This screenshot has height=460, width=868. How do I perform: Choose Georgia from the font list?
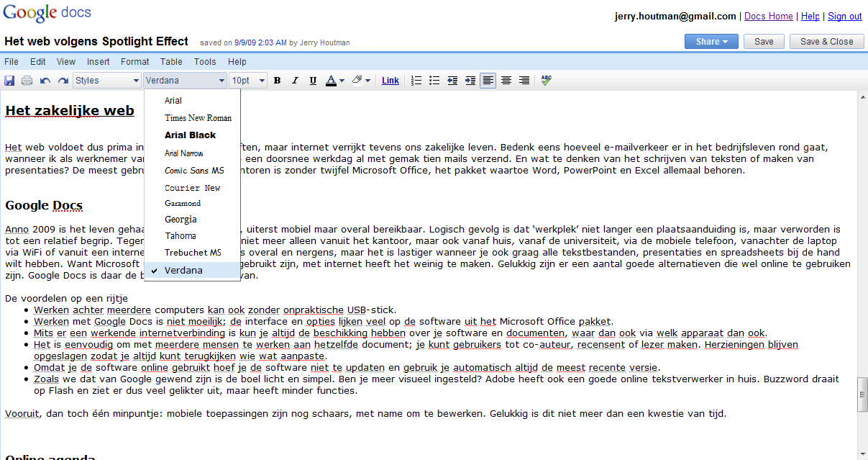coord(181,220)
